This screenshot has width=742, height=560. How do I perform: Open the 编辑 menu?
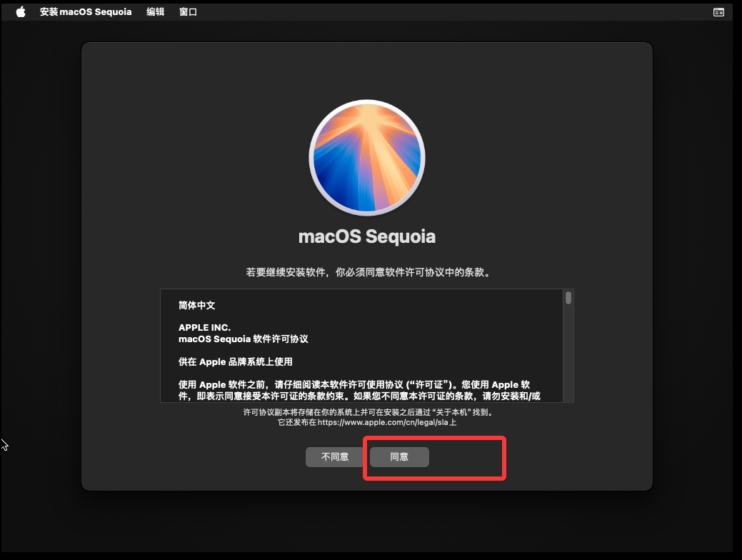[x=155, y=12]
